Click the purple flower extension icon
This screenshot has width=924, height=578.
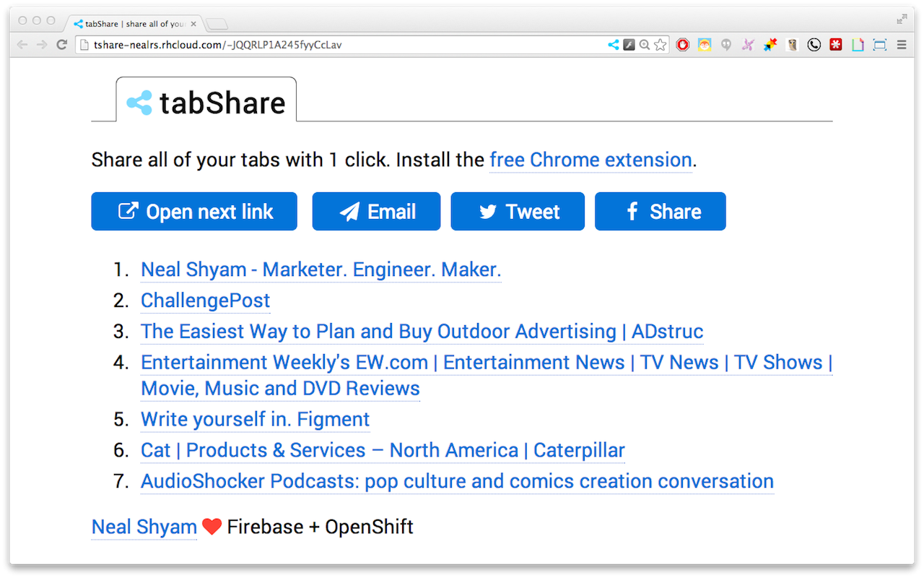[748, 45]
